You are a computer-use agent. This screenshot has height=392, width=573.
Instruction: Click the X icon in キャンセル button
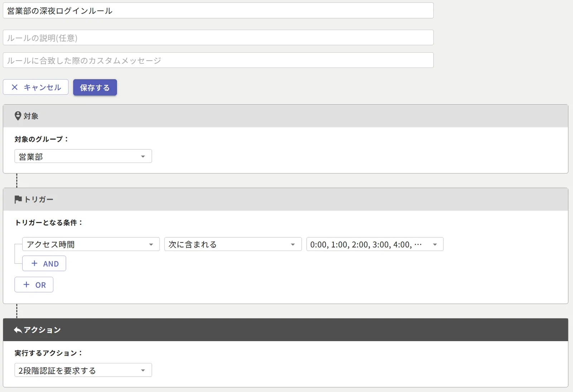click(x=15, y=87)
